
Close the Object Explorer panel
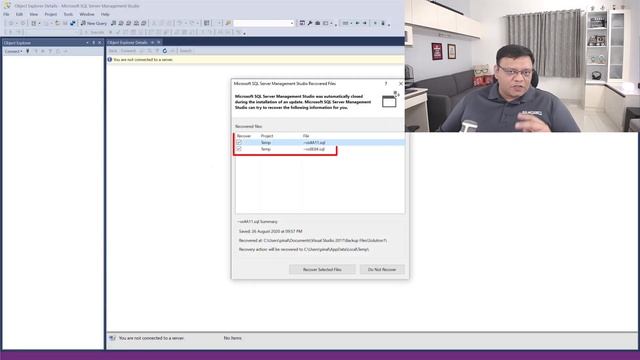[x=100, y=42]
